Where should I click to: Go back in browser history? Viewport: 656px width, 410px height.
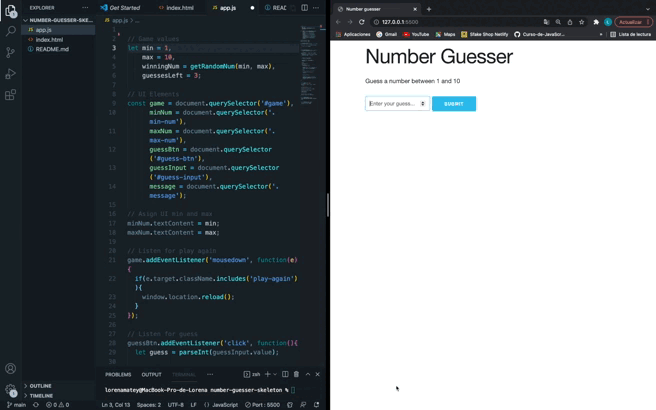tap(338, 22)
